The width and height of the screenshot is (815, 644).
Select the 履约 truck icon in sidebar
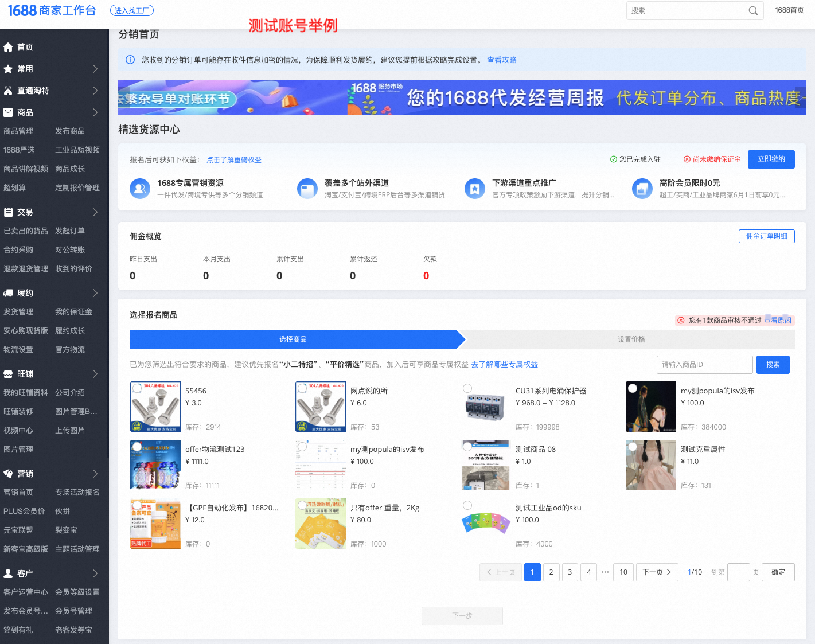[8, 292]
